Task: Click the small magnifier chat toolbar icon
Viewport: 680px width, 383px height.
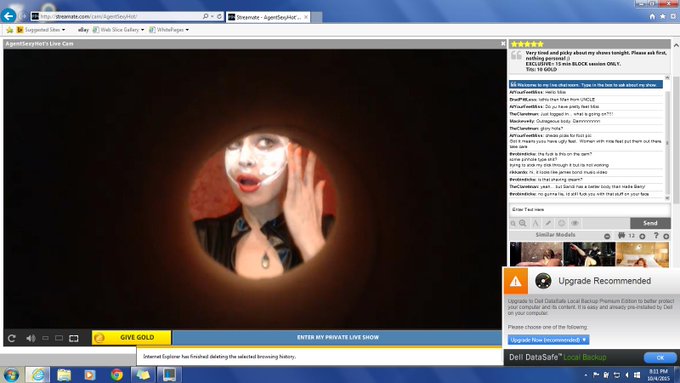Action: (513, 223)
